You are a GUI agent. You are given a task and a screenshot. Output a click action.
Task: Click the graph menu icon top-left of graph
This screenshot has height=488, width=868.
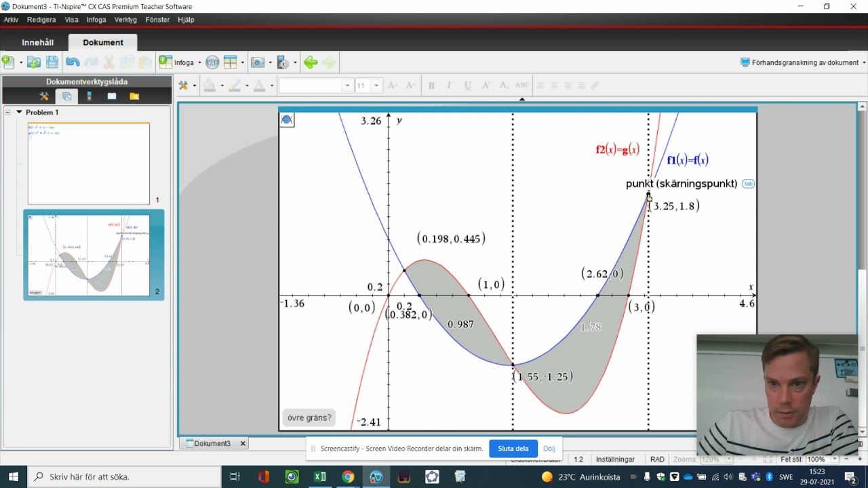[x=287, y=120]
